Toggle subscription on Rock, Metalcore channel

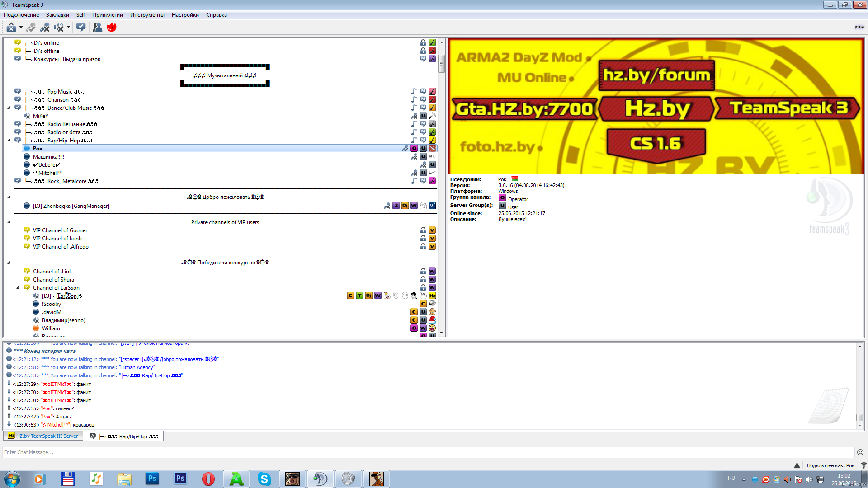tap(18, 181)
